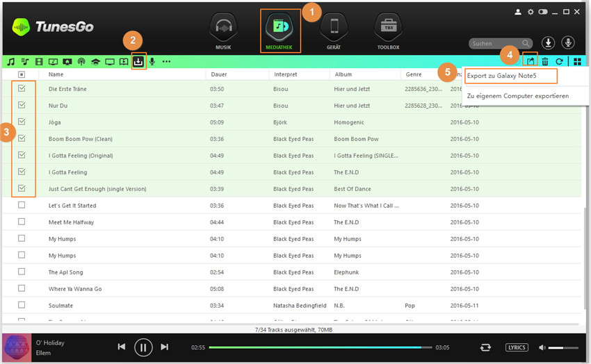Uncheck Just Cant Get Enough checkbox
Viewport: 591px width, 364px height.
[x=22, y=188]
